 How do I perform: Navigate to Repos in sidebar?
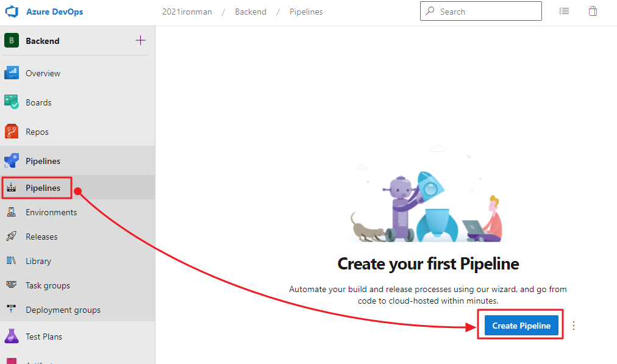pyautogui.click(x=37, y=132)
